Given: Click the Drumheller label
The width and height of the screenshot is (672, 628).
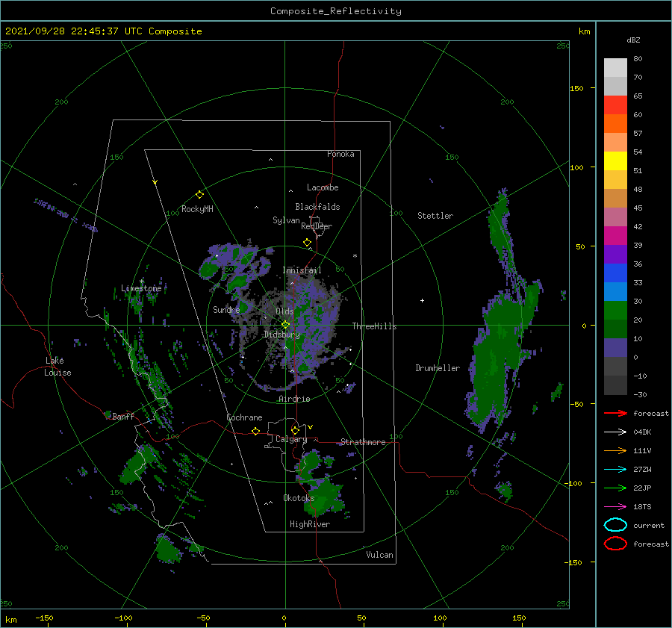Looking at the screenshot, I should 438,368.
